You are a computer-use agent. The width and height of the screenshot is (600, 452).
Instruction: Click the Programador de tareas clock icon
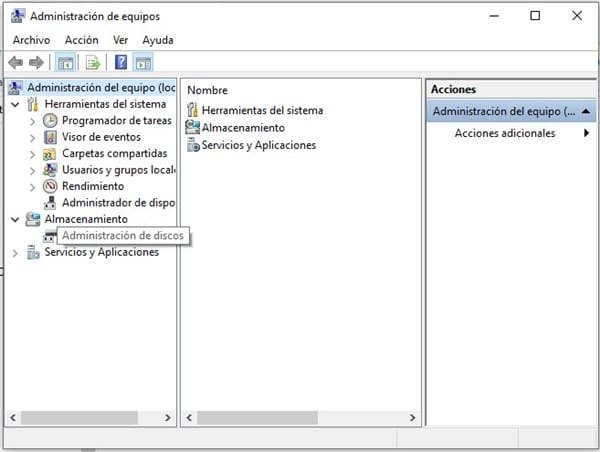tap(50, 121)
